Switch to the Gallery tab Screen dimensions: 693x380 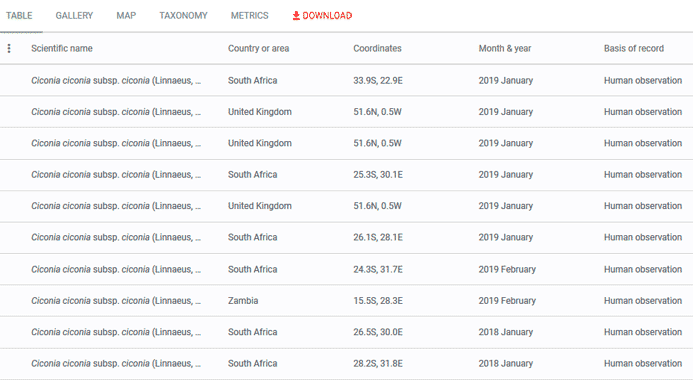[74, 16]
